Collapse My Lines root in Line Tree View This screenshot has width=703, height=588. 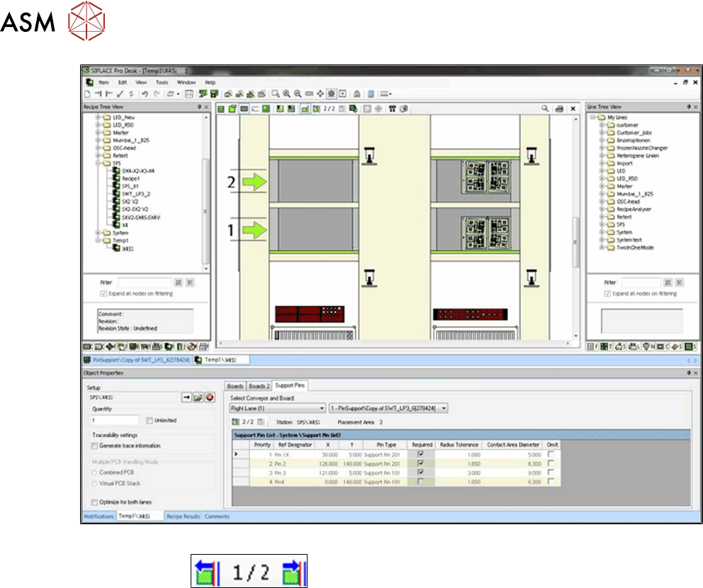tap(592, 117)
